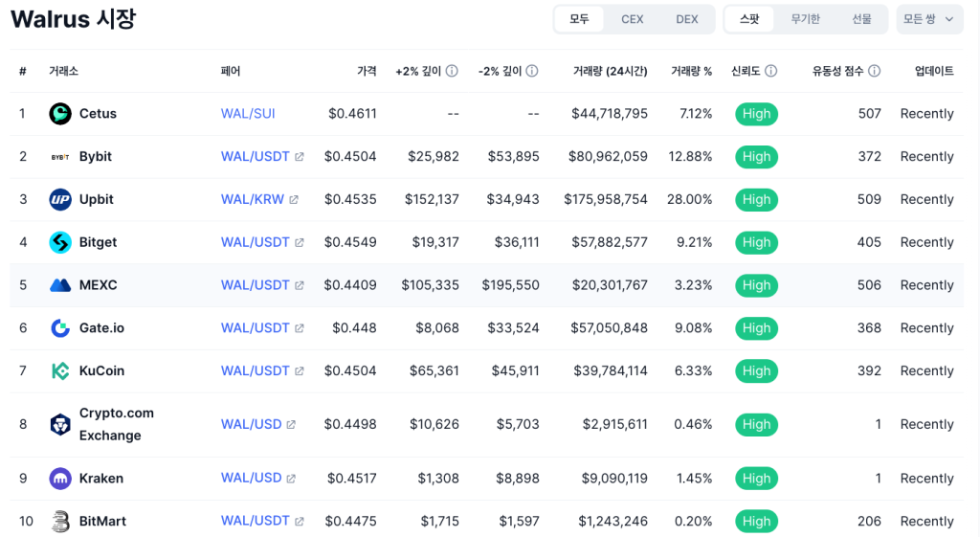Open Bybit's WAL/USDT pair link
980x537 pixels.
click(255, 156)
